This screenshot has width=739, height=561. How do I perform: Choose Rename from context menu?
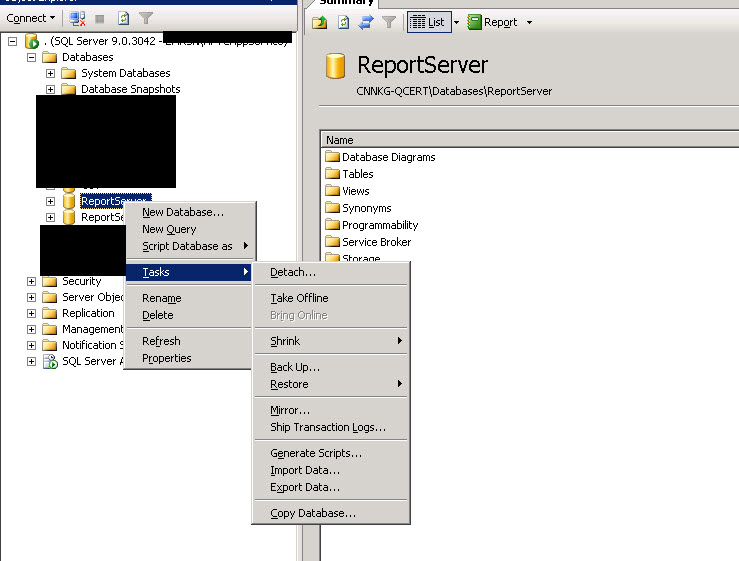pyautogui.click(x=189, y=298)
